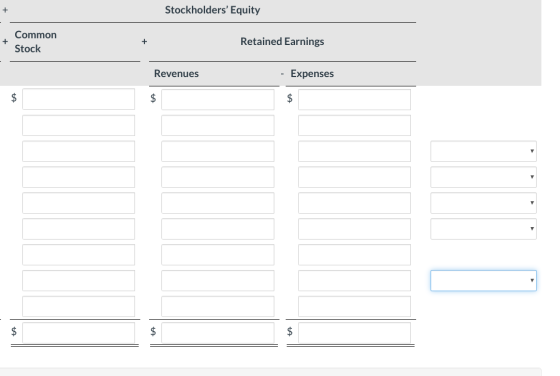Click the Expenses field in the first row
Viewport: 560px width, 376px height.
click(354, 99)
